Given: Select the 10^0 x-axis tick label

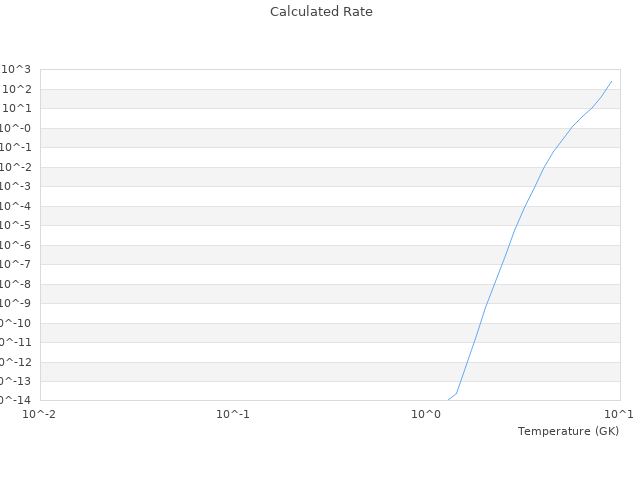Looking at the screenshot, I should click(427, 413).
